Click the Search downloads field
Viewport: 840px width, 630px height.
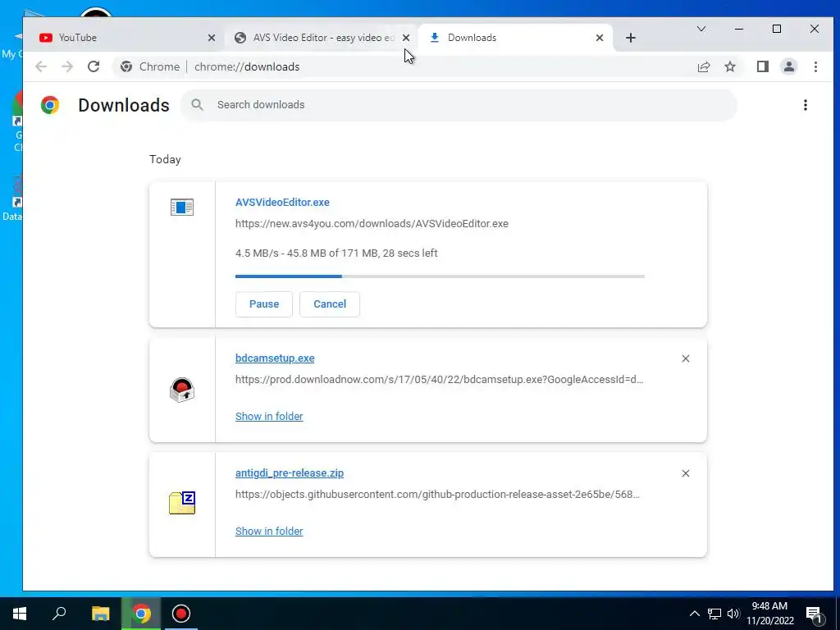point(459,104)
